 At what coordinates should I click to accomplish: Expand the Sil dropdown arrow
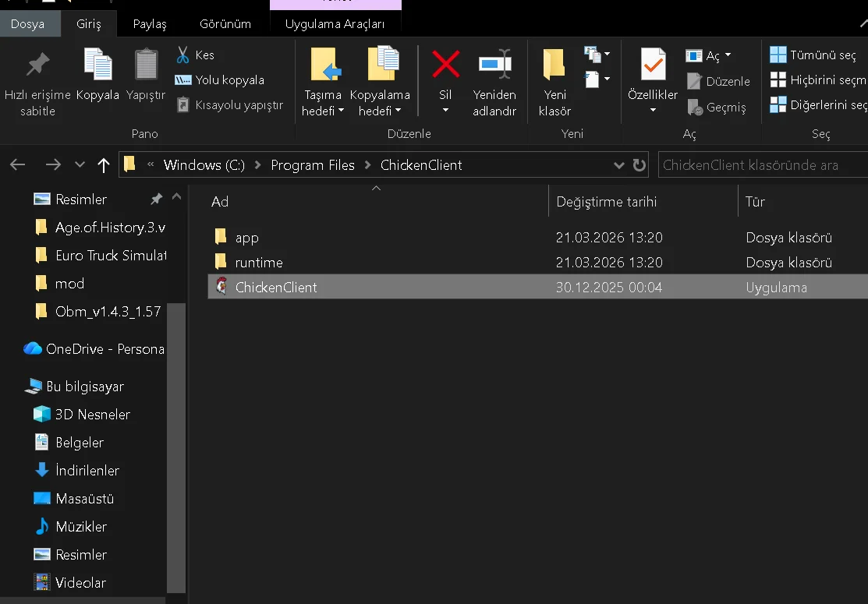[x=445, y=110]
